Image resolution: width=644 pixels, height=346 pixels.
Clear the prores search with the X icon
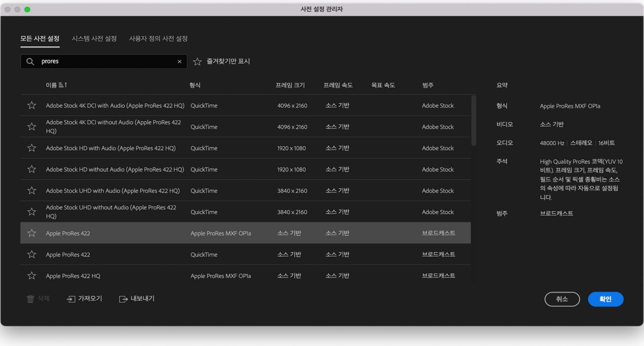[180, 62]
